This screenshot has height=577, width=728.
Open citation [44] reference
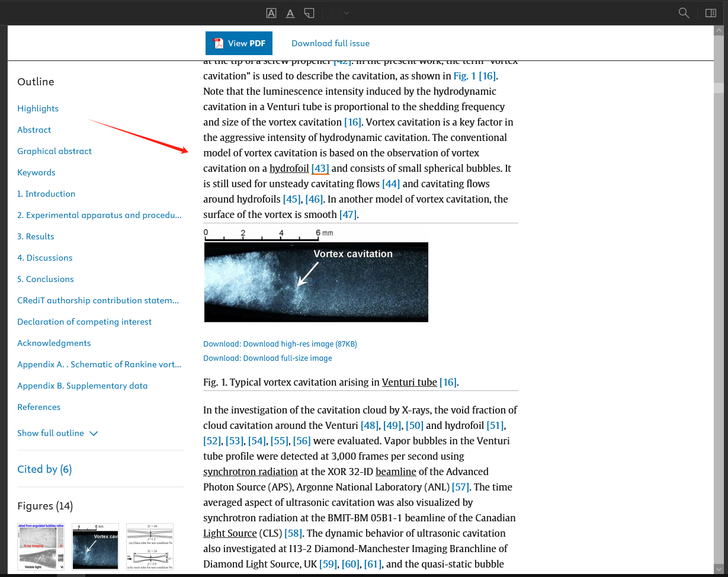click(391, 184)
